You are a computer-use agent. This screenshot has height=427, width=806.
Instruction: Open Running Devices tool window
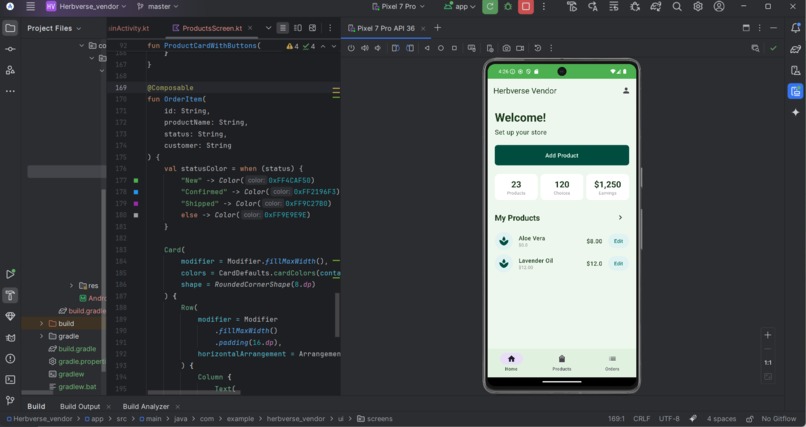click(x=795, y=91)
